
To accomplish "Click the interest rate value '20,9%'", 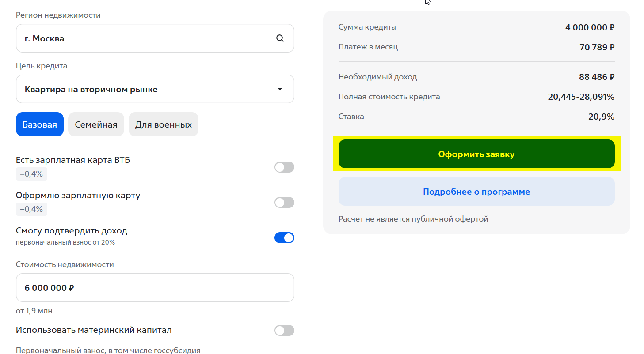I will (601, 117).
